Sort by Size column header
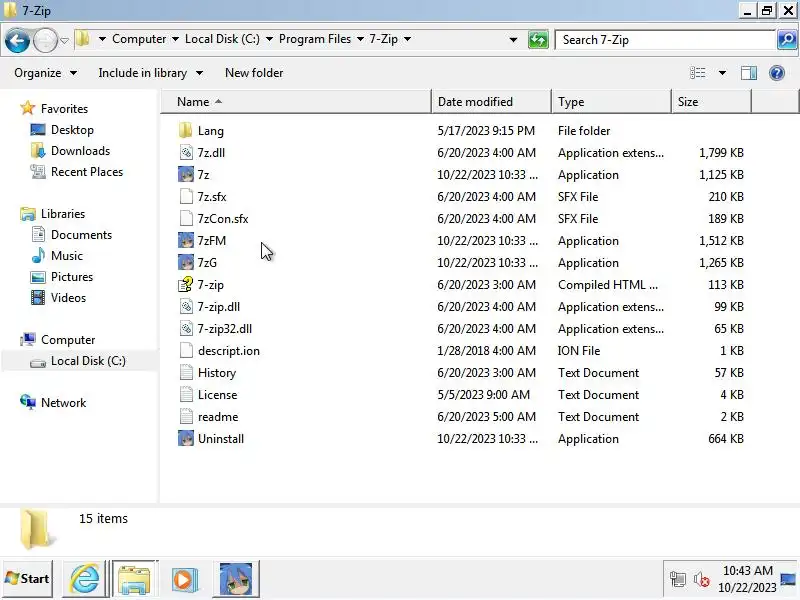This screenshot has height=600, width=800. pos(711,102)
